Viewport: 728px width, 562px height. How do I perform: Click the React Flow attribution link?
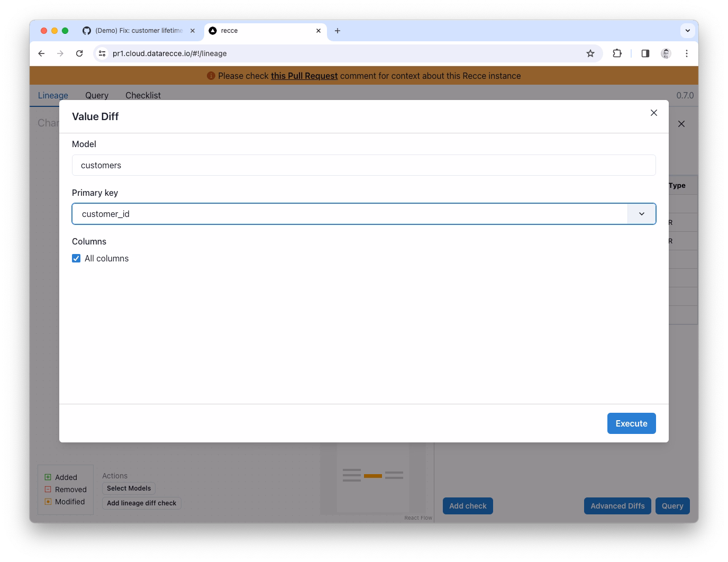[418, 518]
